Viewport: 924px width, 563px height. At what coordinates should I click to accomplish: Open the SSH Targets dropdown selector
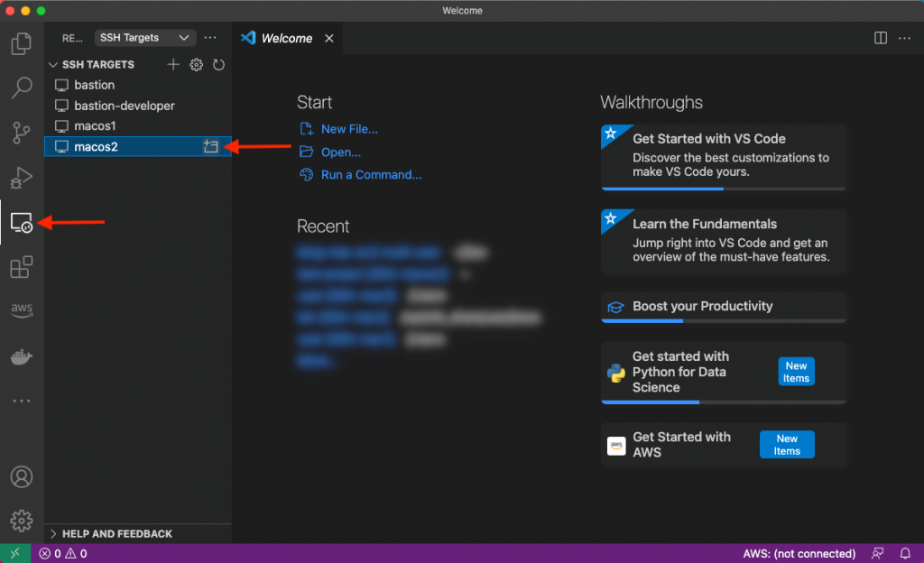tap(144, 37)
